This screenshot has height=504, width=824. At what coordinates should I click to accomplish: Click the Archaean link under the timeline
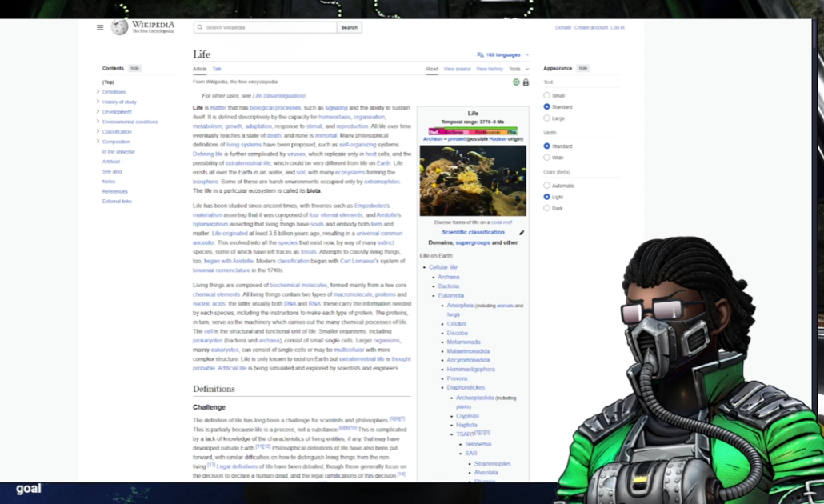[433, 139]
